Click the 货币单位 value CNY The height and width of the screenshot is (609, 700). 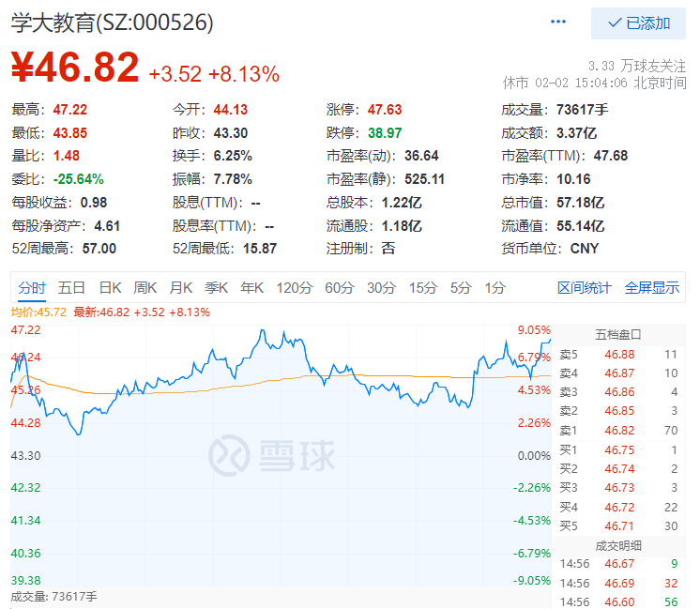click(585, 249)
